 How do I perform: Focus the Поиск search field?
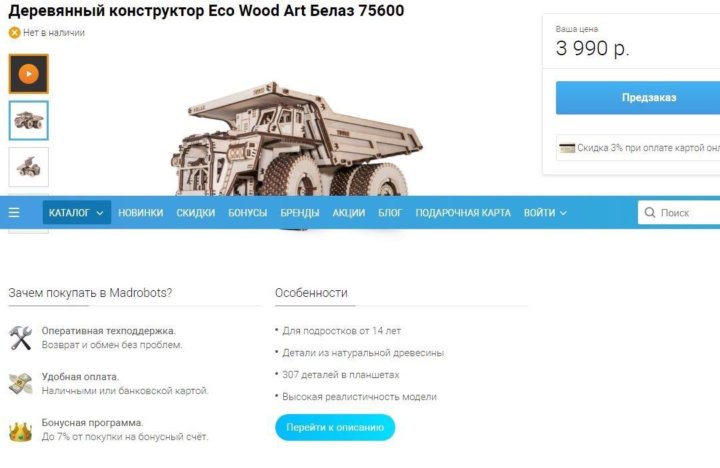point(679,213)
